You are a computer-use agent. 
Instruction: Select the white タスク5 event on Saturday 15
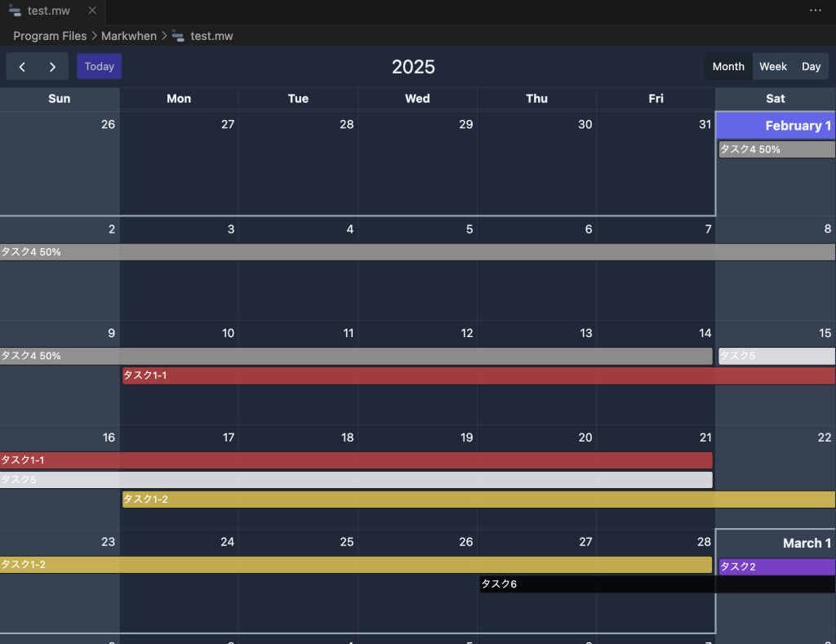(776, 356)
